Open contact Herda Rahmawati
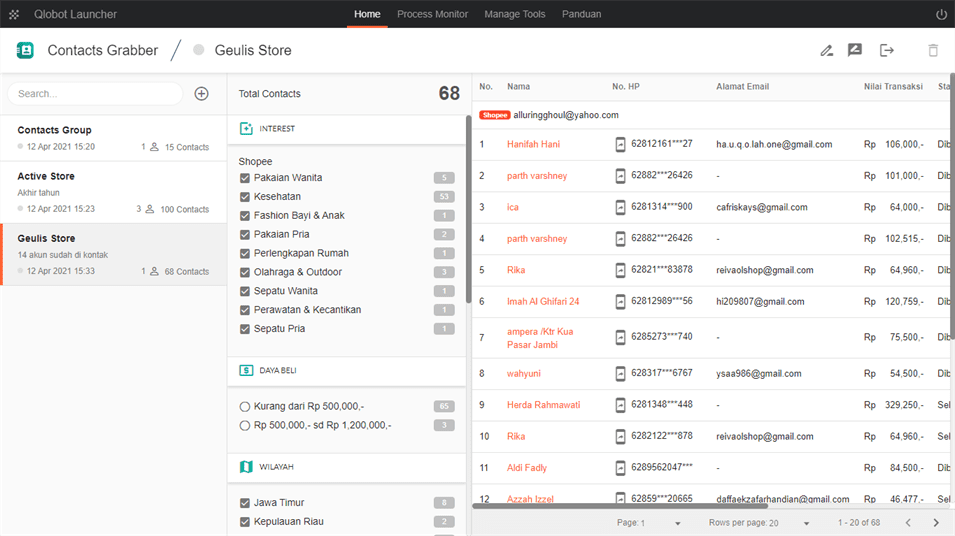This screenshot has width=955, height=536. [x=543, y=405]
